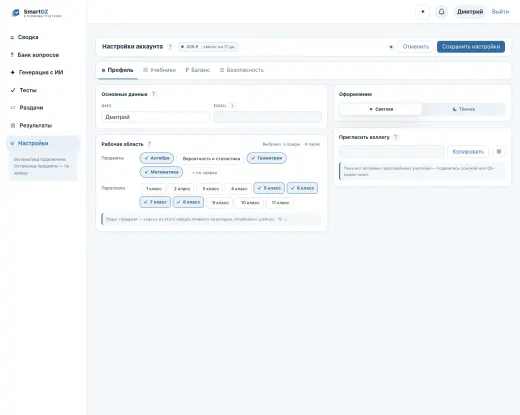Open the notifications bell

[x=441, y=12]
